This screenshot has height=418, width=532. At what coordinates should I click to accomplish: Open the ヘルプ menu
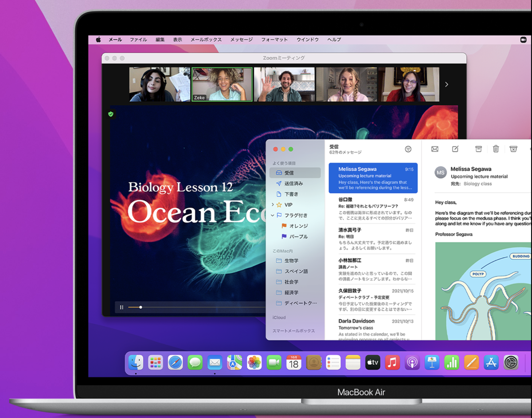[334, 39]
